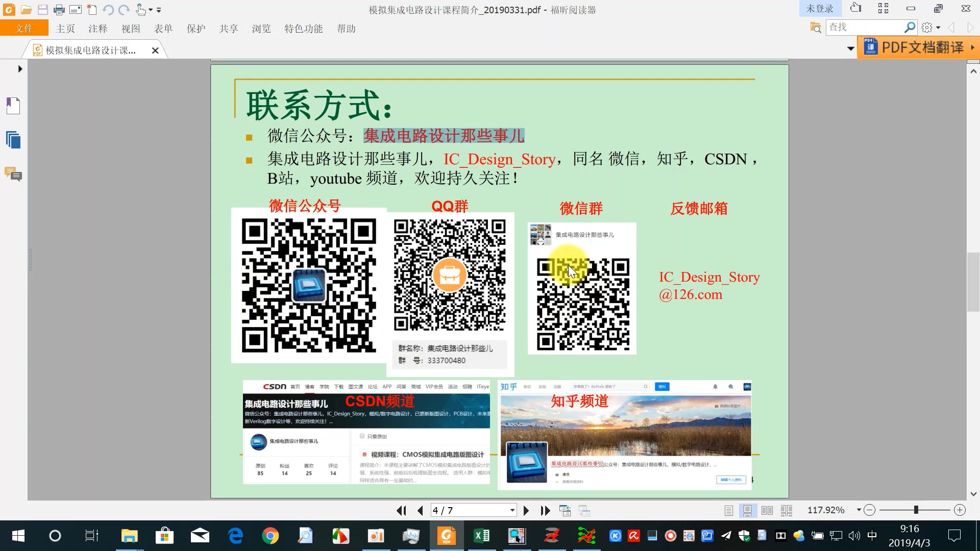
Task: Select facing pages view mode
Action: point(767,510)
